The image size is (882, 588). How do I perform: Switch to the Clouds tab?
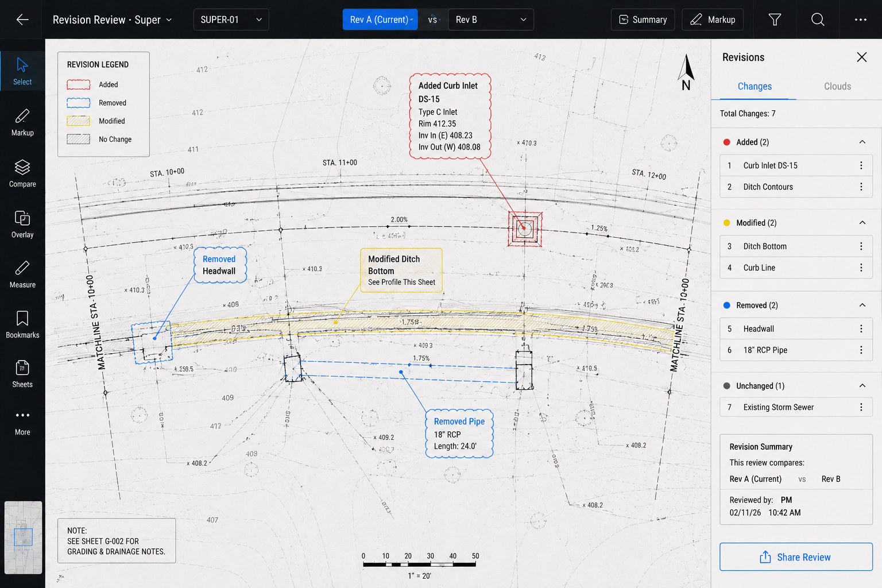point(837,86)
